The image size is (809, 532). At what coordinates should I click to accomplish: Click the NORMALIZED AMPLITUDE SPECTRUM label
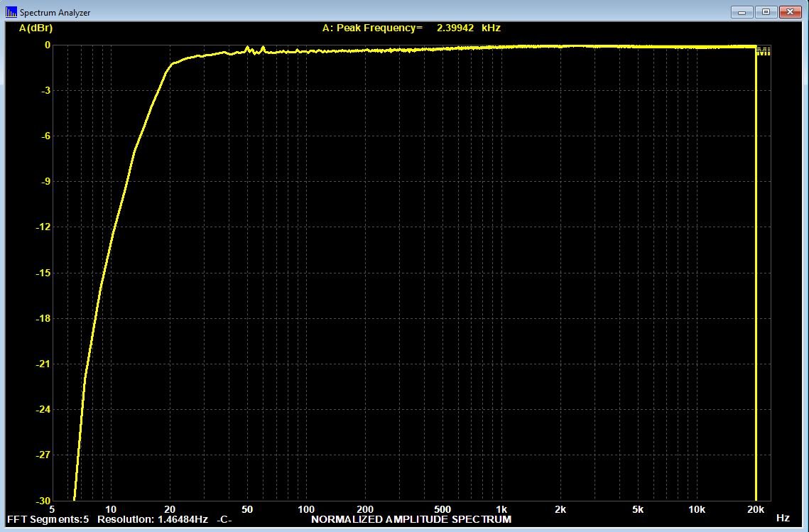[411, 520]
